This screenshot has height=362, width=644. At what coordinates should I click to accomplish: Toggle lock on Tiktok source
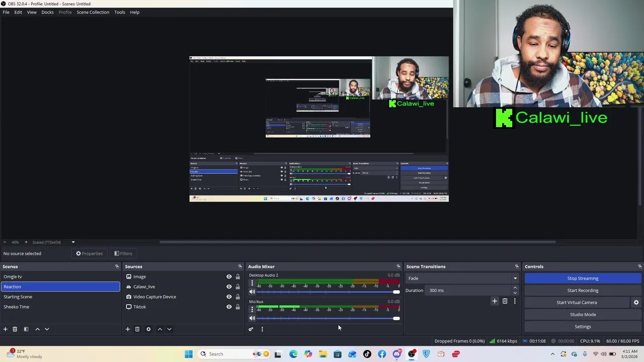click(x=237, y=307)
